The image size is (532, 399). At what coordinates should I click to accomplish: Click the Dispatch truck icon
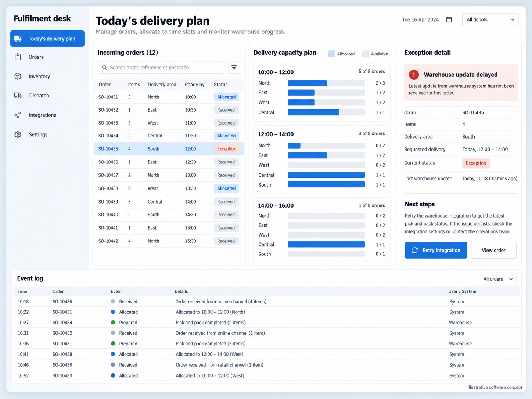pos(18,96)
